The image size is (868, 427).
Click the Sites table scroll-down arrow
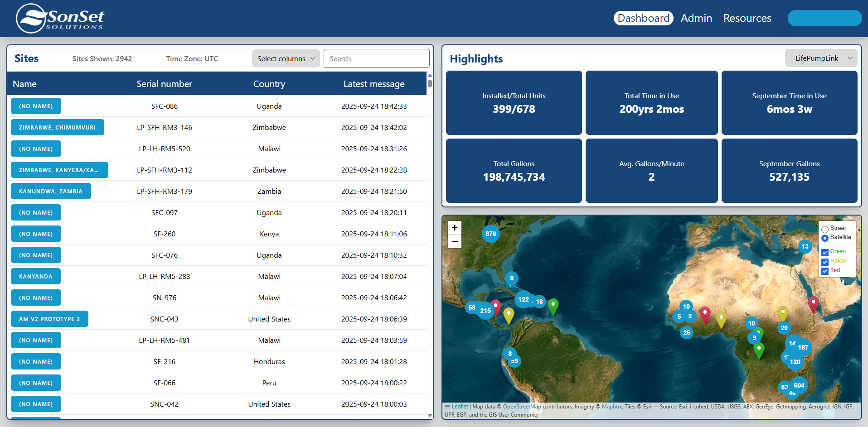pos(430,415)
